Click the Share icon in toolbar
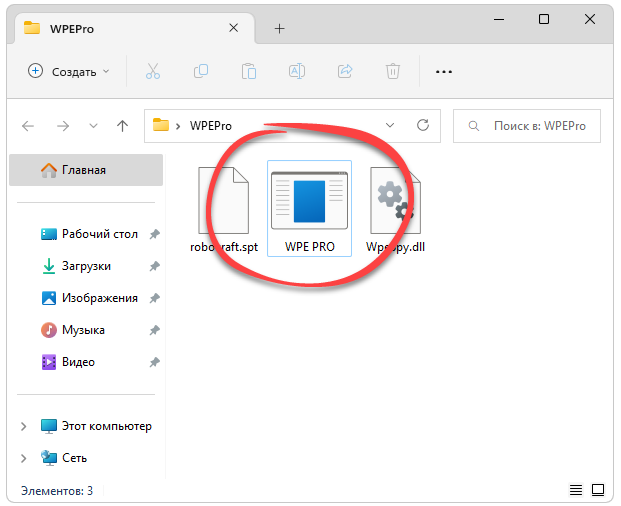The image size is (621, 506). pyautogui.click(x=345, y=71)
